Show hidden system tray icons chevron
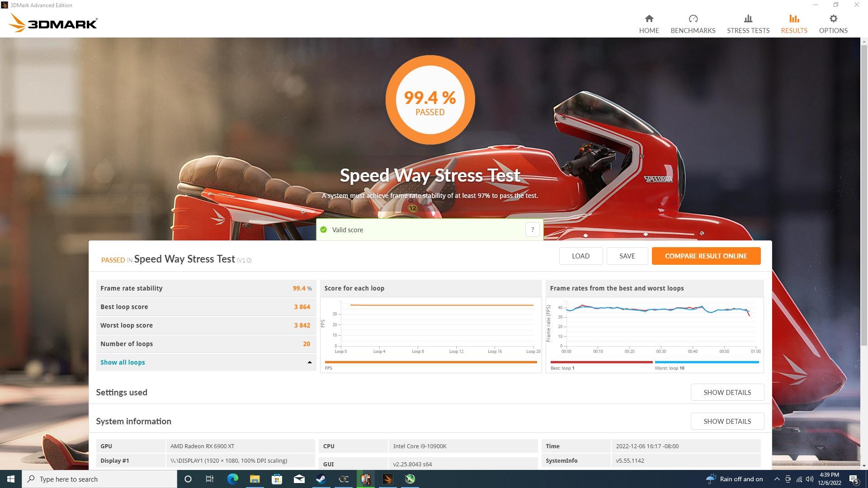The image size is (868, 488). point(776,479)
